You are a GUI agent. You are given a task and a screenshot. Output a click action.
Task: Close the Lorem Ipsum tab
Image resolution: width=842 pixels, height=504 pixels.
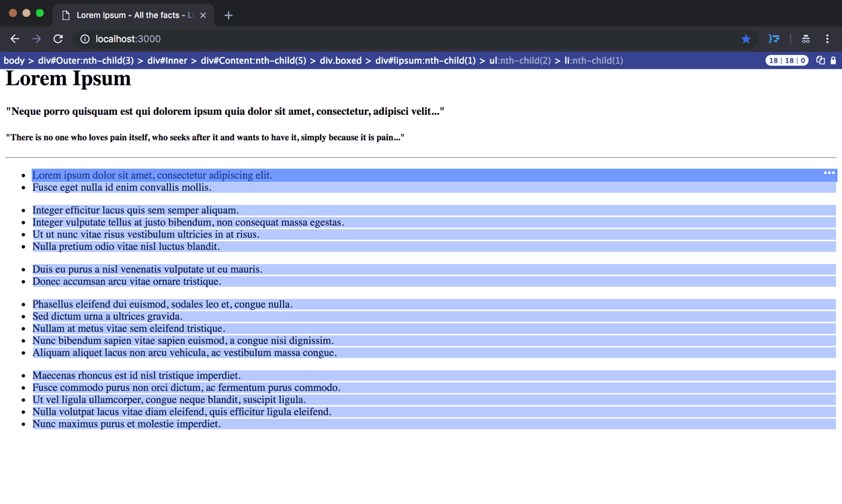point(203,15)
